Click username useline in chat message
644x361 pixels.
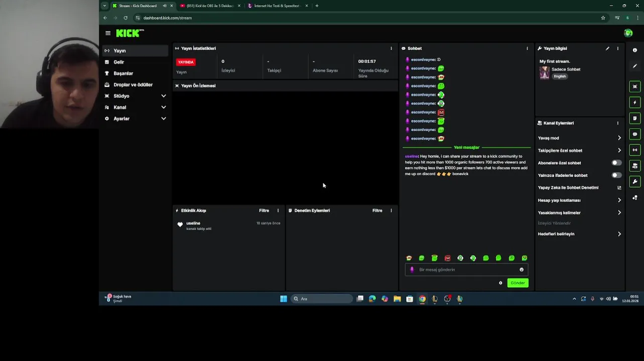412,156
